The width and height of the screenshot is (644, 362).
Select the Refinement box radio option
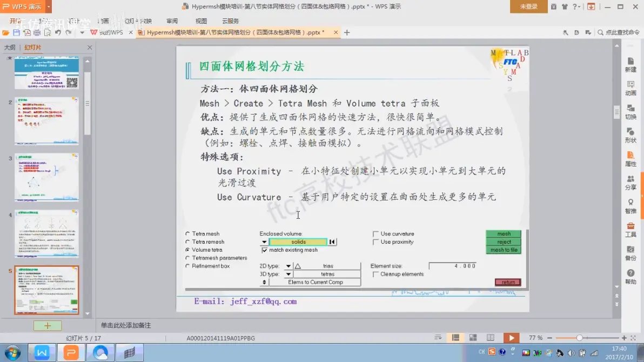point(187,266)
